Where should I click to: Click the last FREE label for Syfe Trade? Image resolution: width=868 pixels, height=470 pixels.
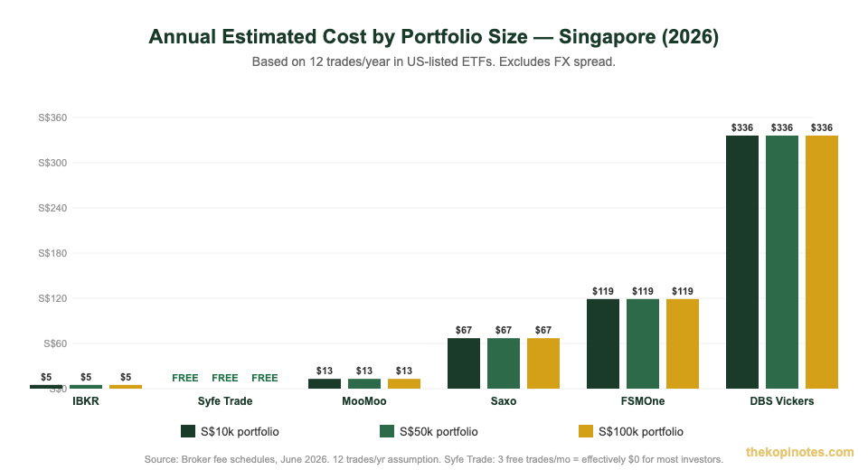[265, 378]
